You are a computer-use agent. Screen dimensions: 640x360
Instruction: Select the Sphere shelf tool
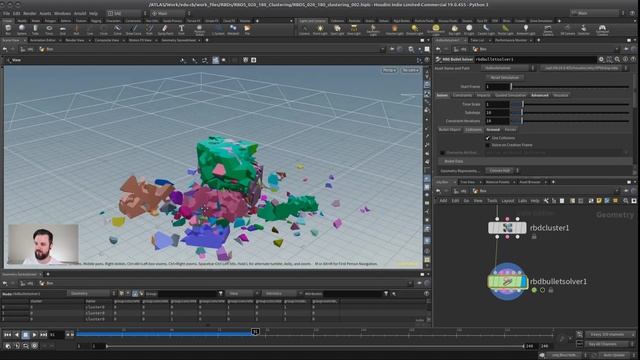tap(22, 29)
